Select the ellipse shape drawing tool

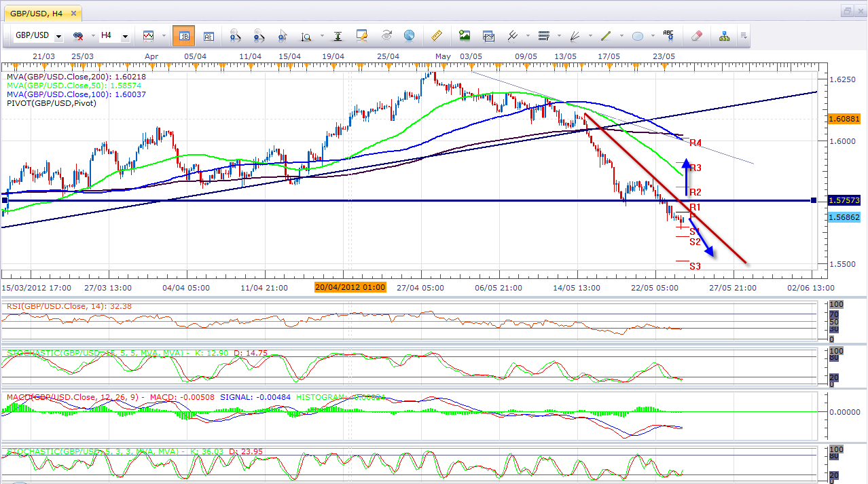pyautogui.click(x=638, y=35)
